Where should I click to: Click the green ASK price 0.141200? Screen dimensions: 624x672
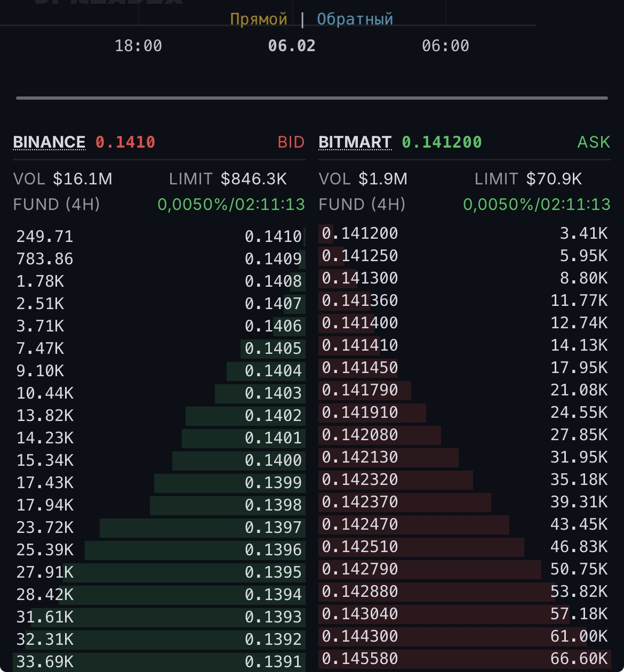tap(442, 142)
